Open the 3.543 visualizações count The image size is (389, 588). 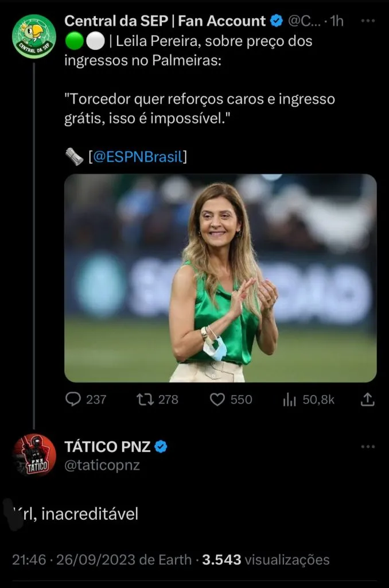tap(266, 560)
